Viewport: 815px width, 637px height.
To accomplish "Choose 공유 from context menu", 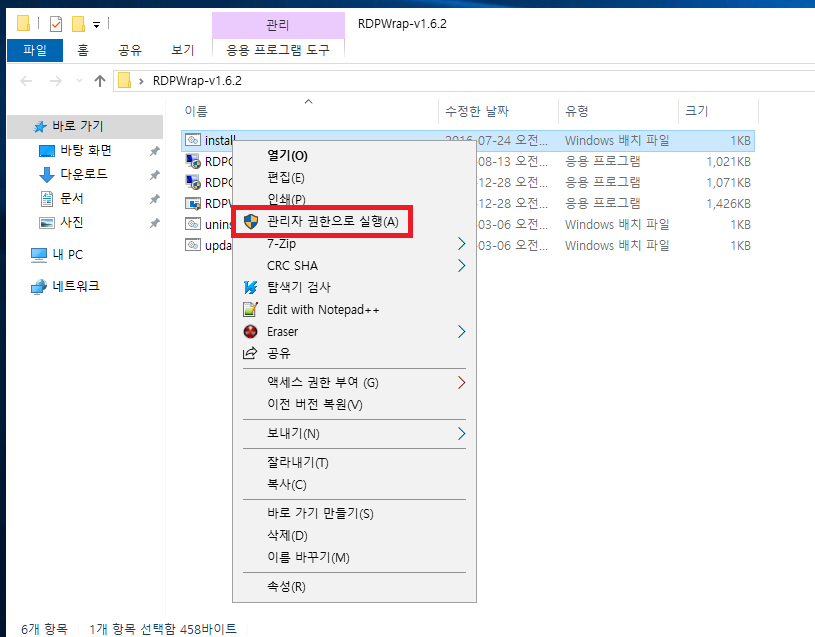I will pyautogui.click(x=279, y=354).
